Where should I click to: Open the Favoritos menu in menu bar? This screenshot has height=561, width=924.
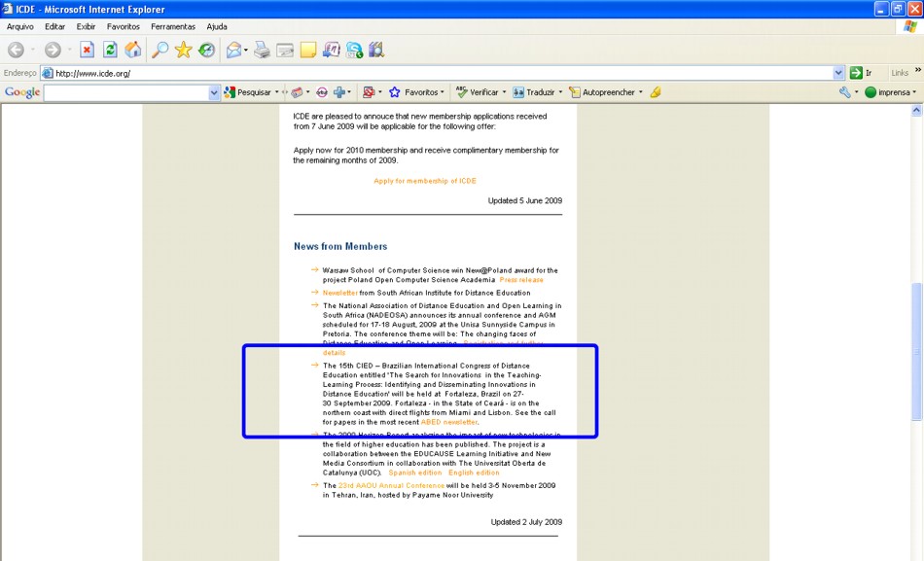click(124, 26)
